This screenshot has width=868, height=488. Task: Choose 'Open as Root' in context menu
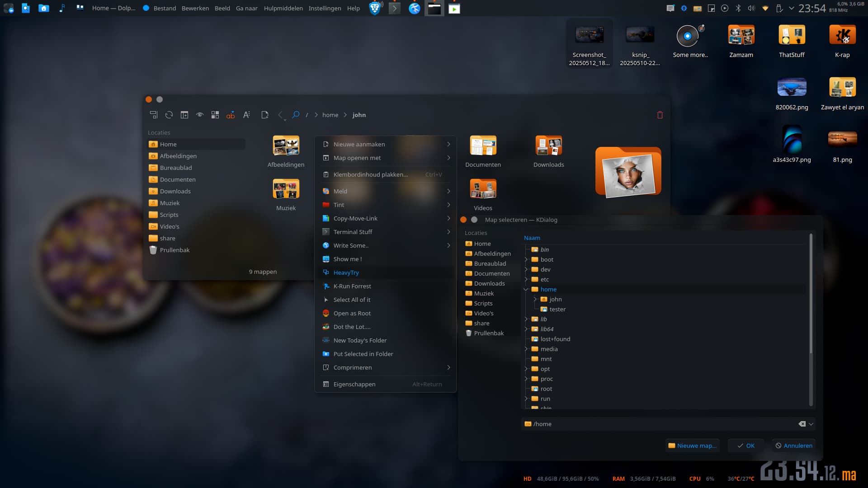[x=386, y=313]
